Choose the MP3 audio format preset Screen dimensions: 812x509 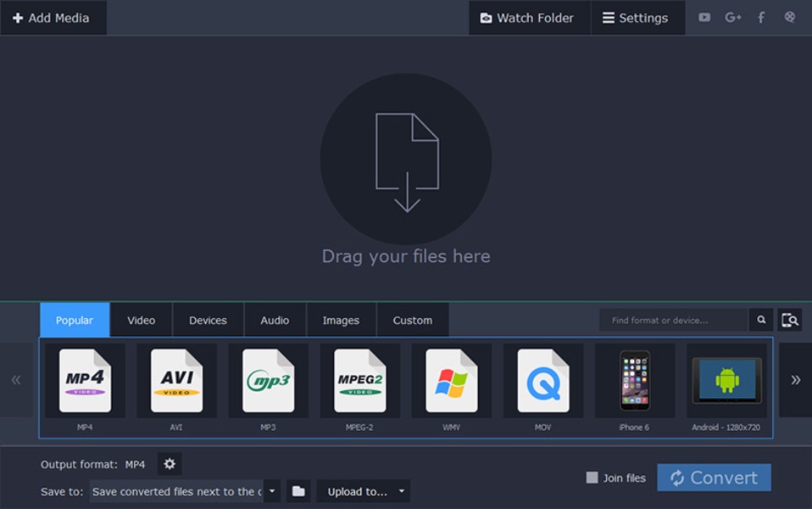point(268,380)
